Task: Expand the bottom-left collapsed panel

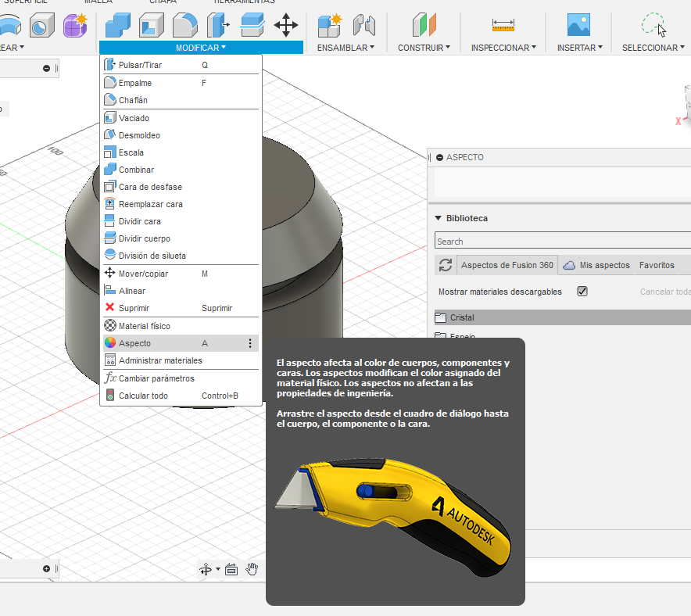Action: [x=46, y=568]
